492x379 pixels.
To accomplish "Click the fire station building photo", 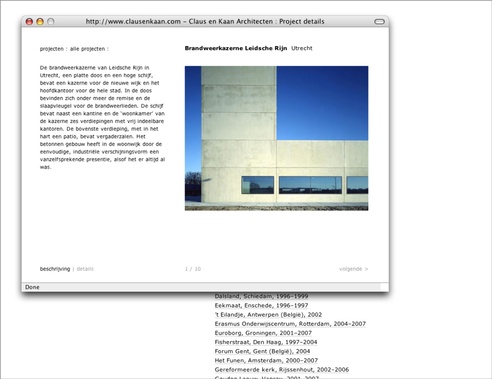I will pyautogui.click(x=277, y=138).
